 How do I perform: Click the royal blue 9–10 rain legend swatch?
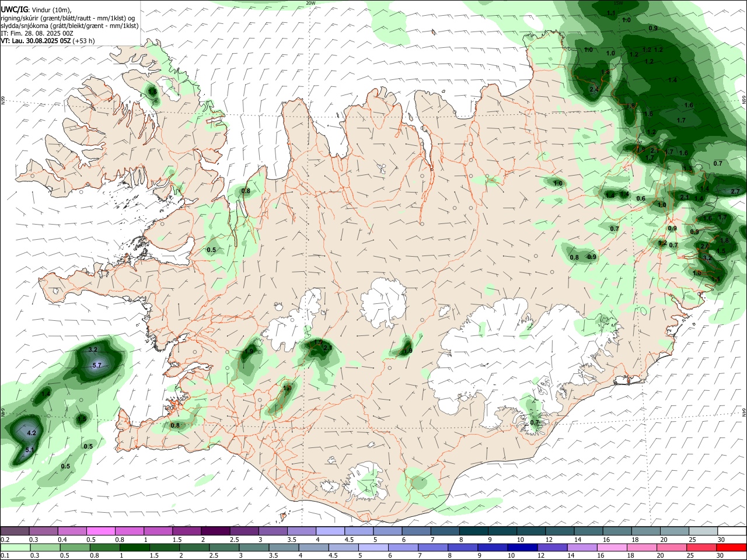tap(492, 548)
